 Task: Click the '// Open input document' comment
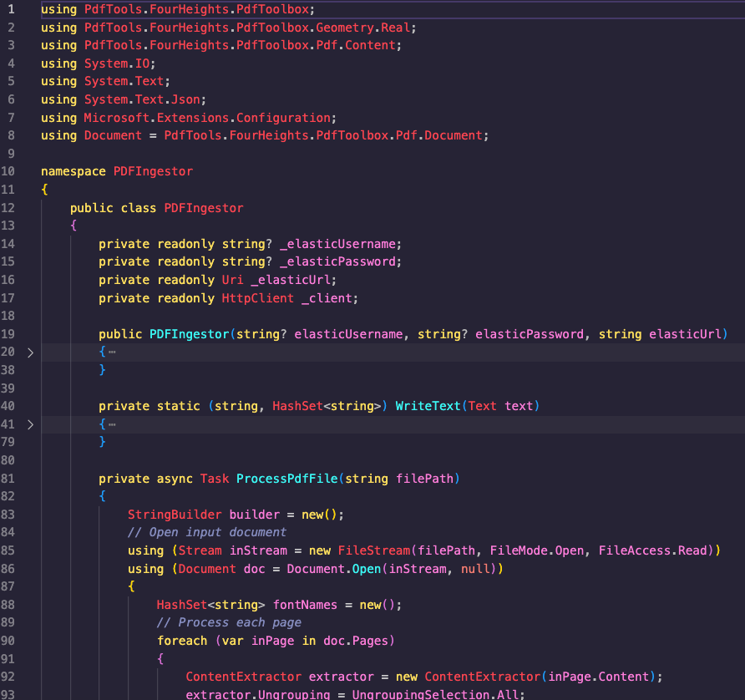click(207, 532)
